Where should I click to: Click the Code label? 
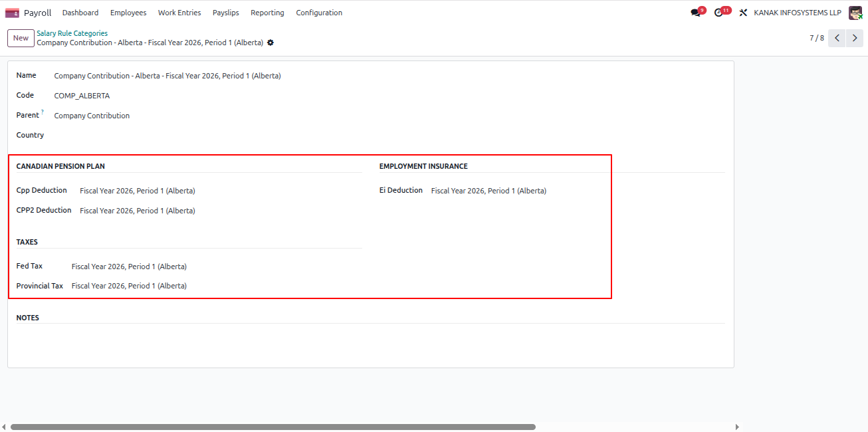pyautogui.click(x=25, y=95)
